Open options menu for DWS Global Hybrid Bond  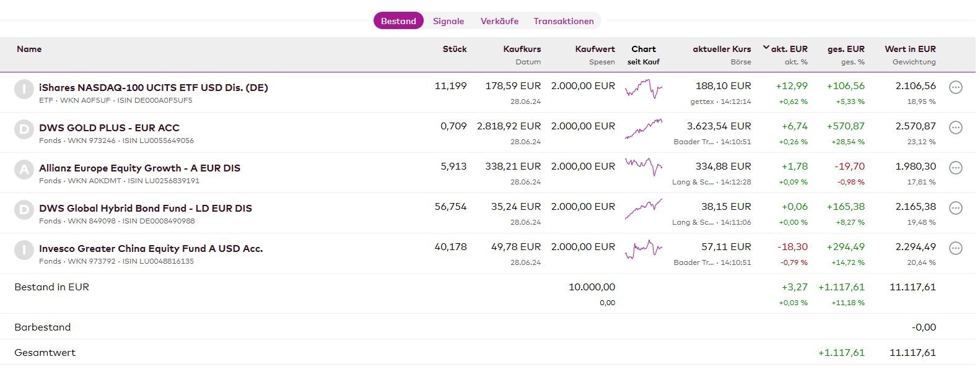pyautogui.click(x=956, y=209)
